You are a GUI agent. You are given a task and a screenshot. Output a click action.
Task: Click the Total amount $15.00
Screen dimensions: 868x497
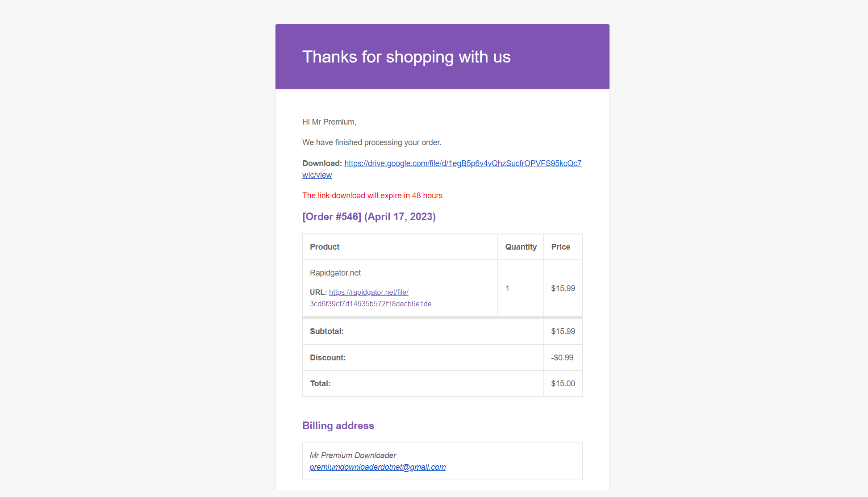pyautogui.click(x=563, y=384)
